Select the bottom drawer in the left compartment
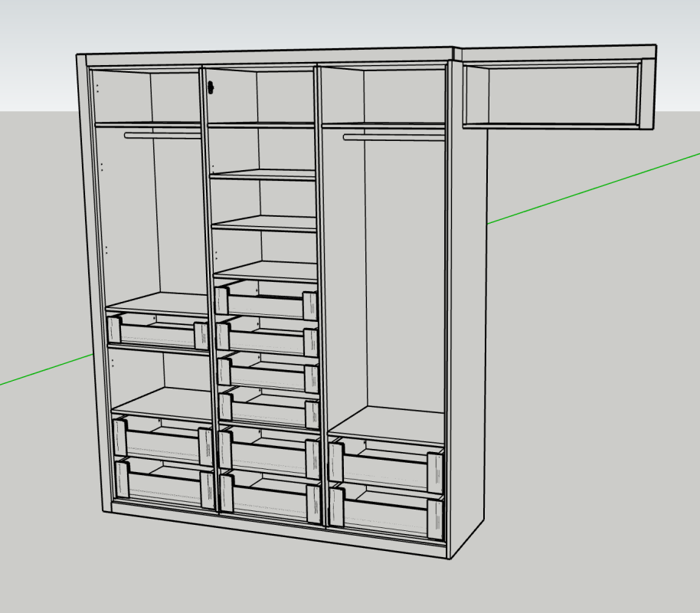Viewport: 700px width, 613px height. tap(165, 483)
